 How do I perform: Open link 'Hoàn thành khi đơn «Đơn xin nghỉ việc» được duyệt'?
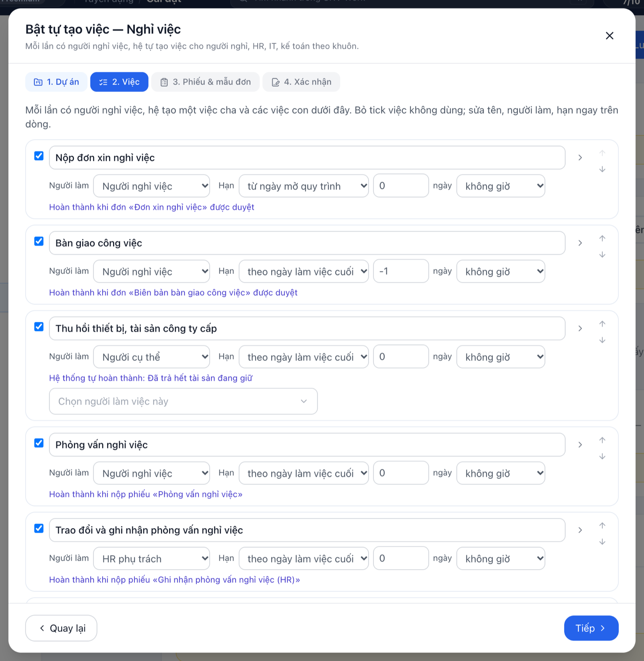click(x=152, y=207)
